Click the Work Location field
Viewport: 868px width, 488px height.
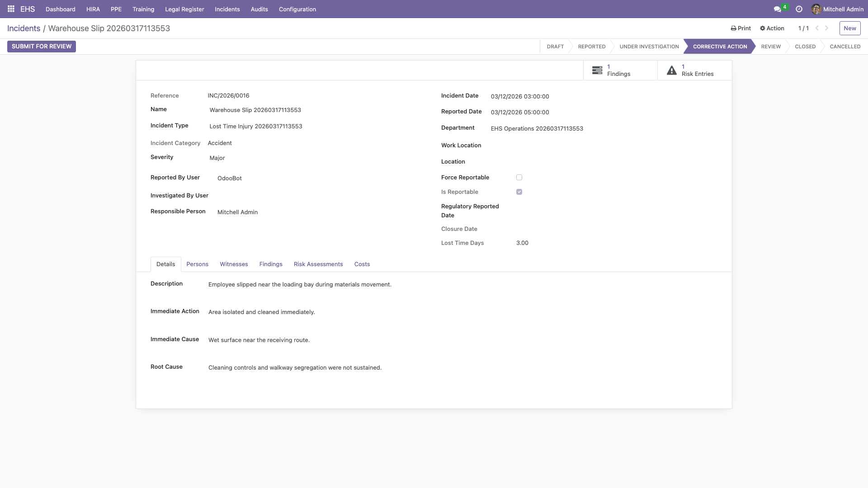pos(542,145)
